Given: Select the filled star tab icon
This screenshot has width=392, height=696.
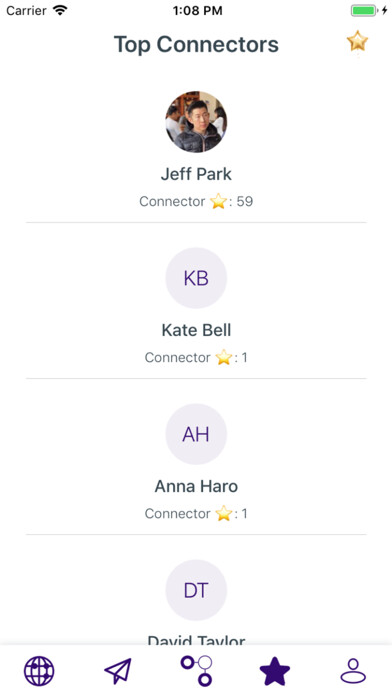Looking at the screenshot, I should 275,671.
